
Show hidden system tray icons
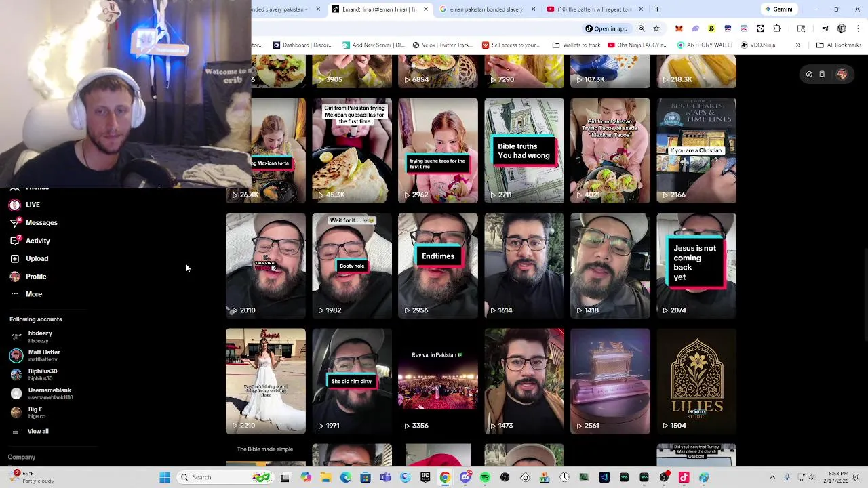click(x=772, y=477)
